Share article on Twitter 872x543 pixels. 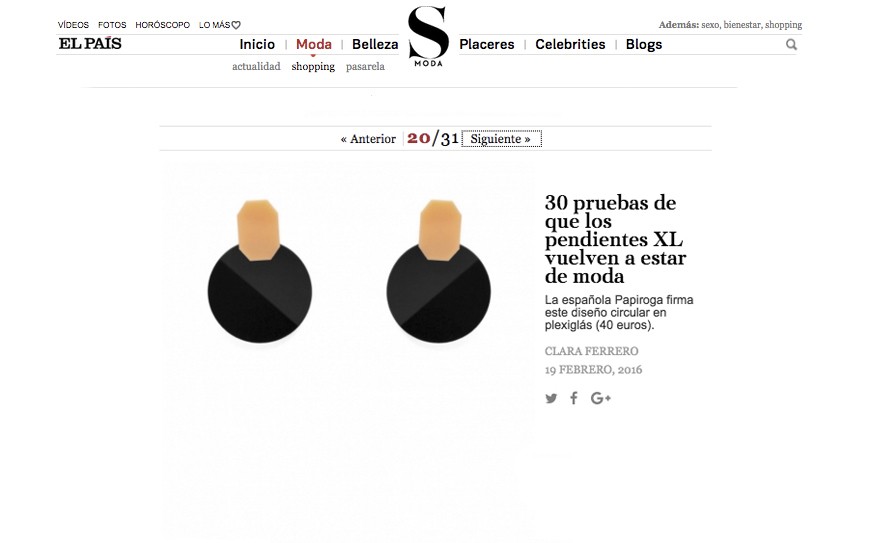(551, 398)
